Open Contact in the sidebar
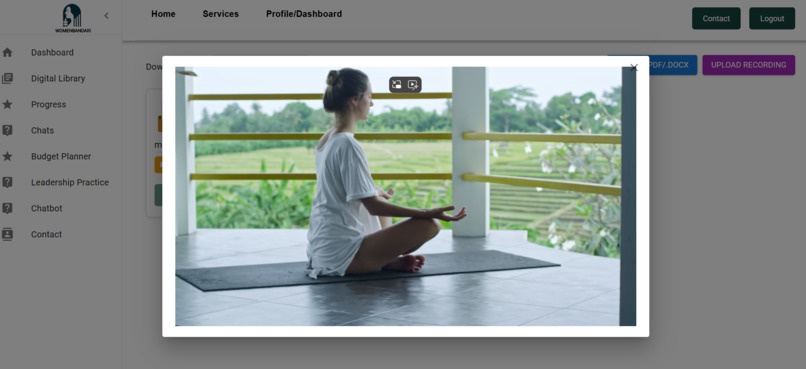Screen dimensions: 806x369 pyautogui.click(x=46, y=234)
